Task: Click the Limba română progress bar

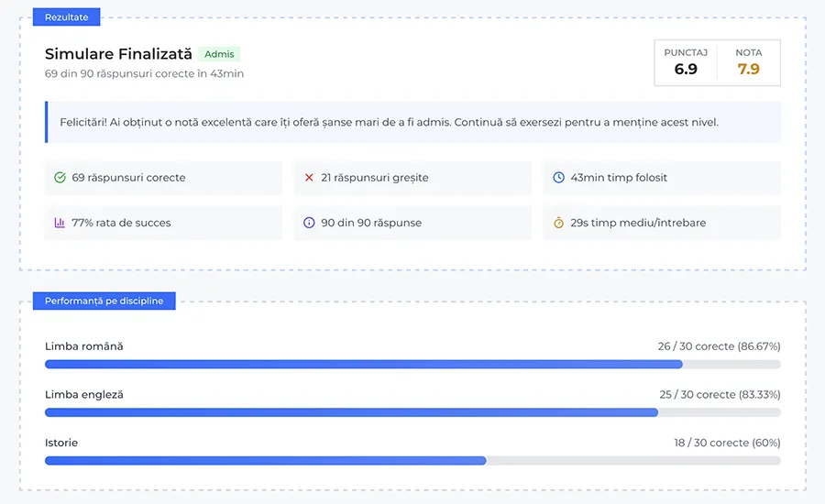Action: point(412,364)
